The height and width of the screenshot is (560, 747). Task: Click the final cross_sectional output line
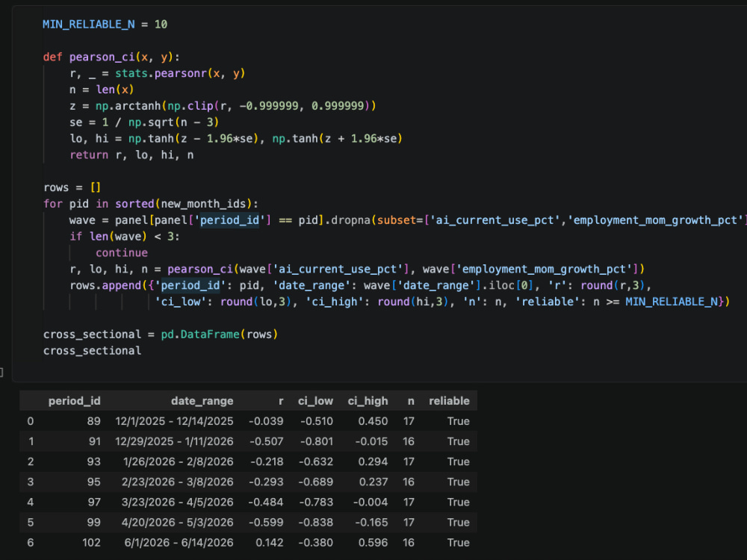92,350
